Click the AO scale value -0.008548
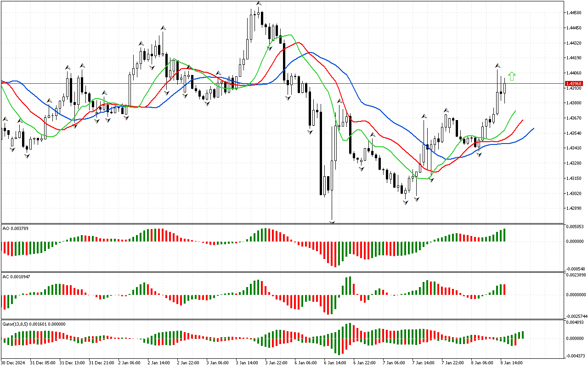 (575, 269)
